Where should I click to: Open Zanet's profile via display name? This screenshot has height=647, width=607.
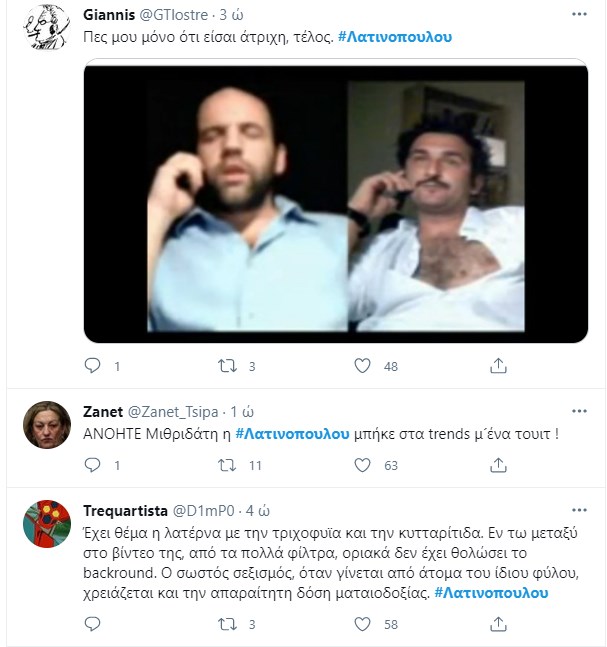point(102,412)
